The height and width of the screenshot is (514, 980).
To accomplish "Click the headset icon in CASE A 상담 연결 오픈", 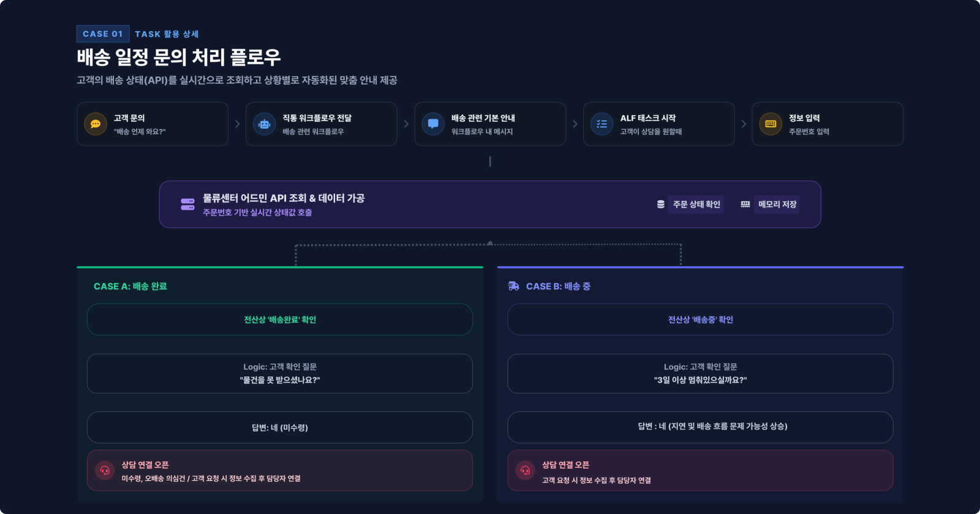I will tap(105, 471).
